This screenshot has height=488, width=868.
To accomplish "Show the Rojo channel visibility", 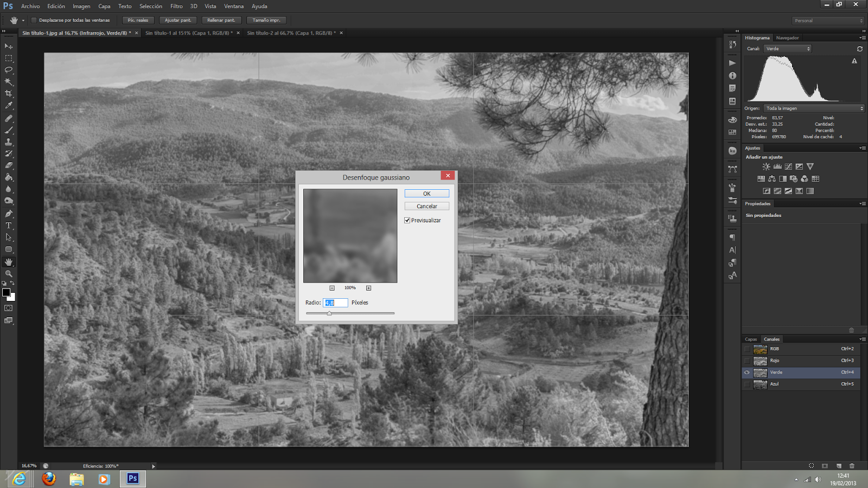I will point(747,361).
